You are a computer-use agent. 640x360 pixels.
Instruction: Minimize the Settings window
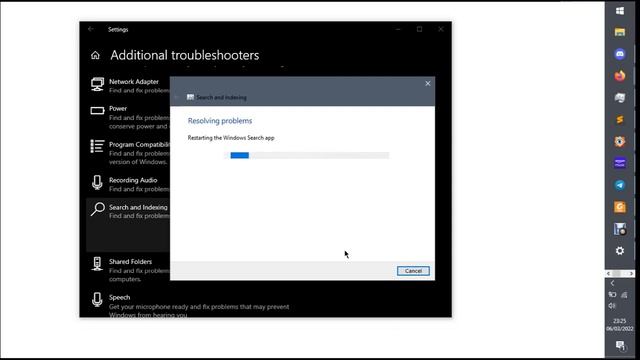click(398, 29)
